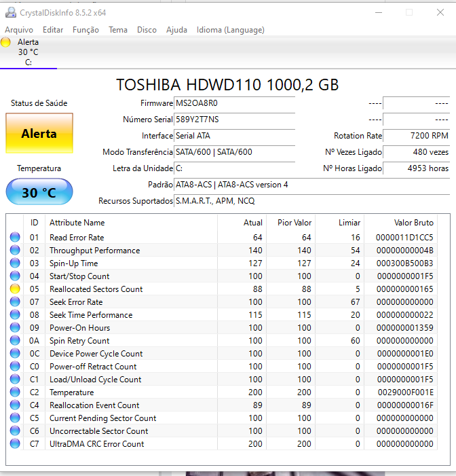Click the 30 °C temperature button
Screen dimensions: 456x476
point(39,192)
